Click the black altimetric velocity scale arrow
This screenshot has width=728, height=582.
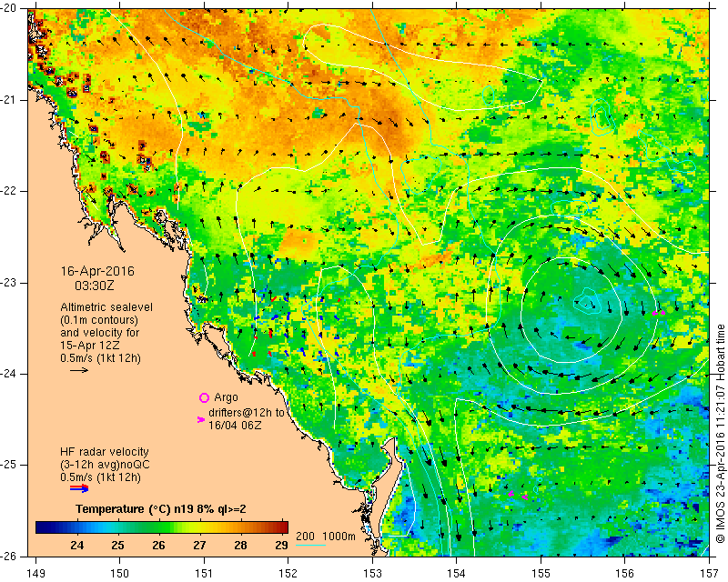coord(79,370)
